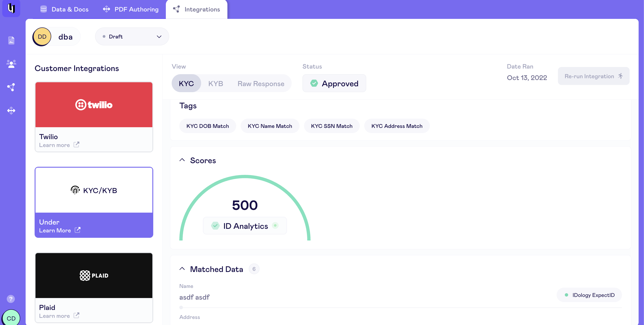Screen dimensions: 644x325
Task: Click the CD user avatar
Action: tap(11, 318)
